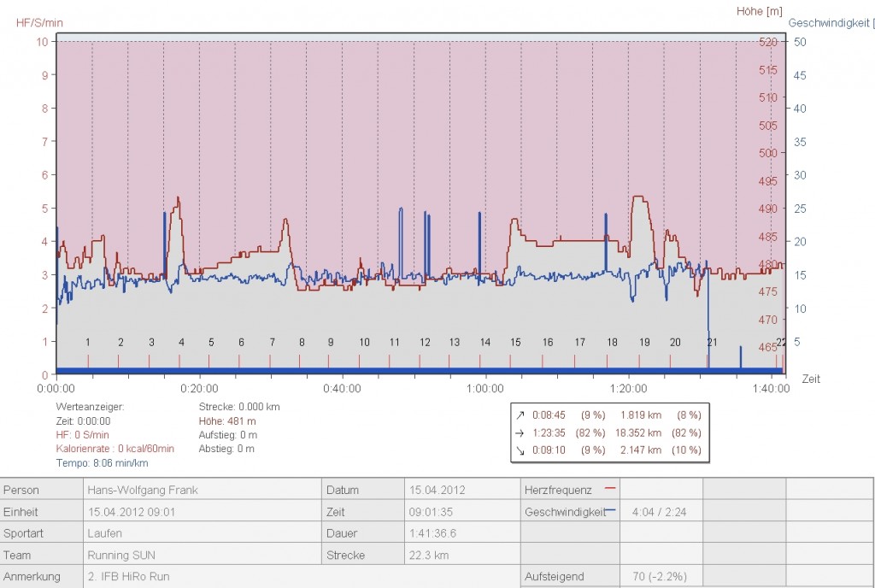Select the Strecke value 22.3 km
The height and width of the screenshot is (588, 875).
pyautogui.click(x=429, y=555)
